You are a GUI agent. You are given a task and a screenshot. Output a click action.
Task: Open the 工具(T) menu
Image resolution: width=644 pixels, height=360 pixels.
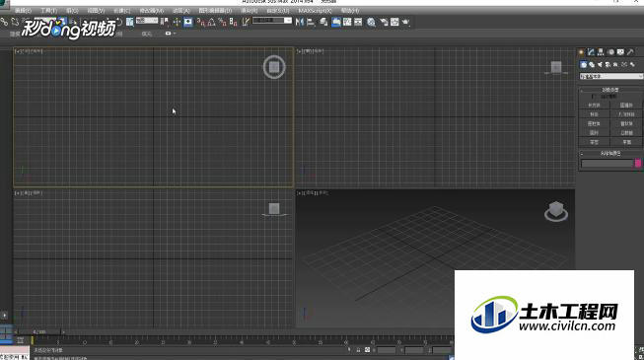pyautogui.click(x=49, y=11)
